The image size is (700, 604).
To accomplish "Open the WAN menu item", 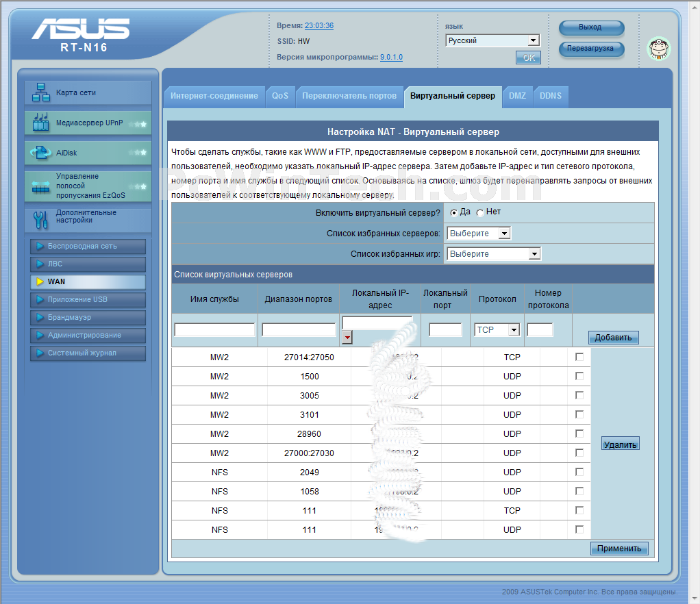I will [x=88, y=281].
